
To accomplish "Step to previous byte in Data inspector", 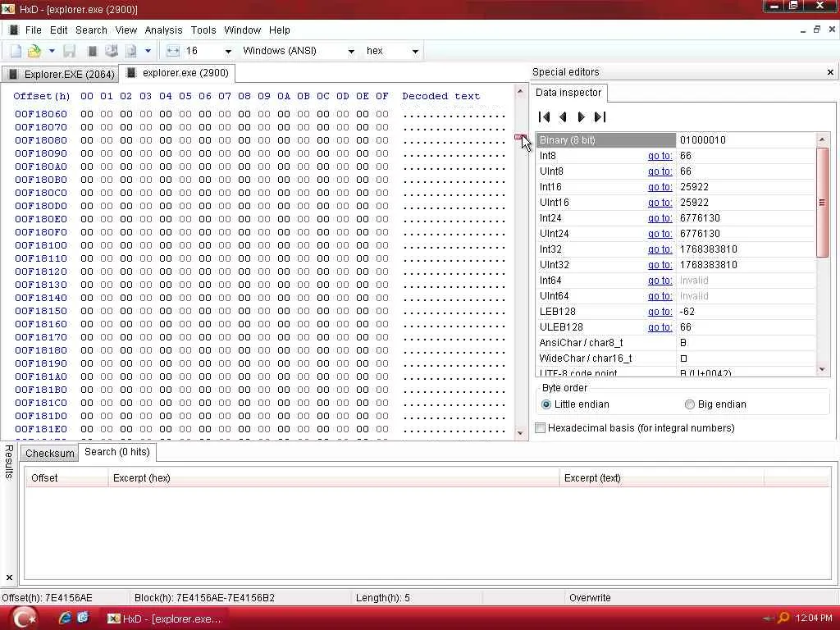I will pos(563,116).
